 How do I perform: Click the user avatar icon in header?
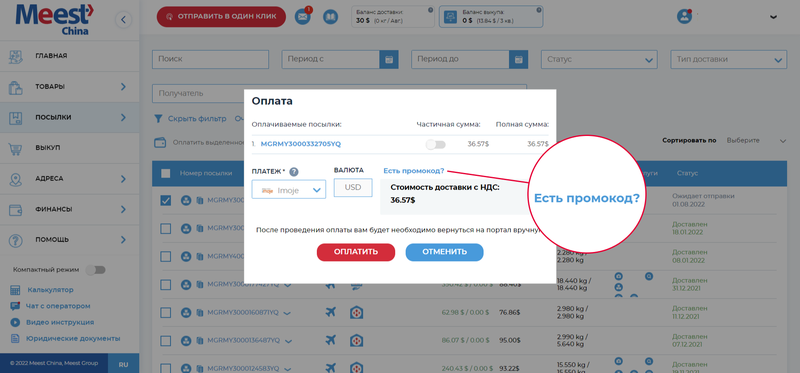coord(684,16)
